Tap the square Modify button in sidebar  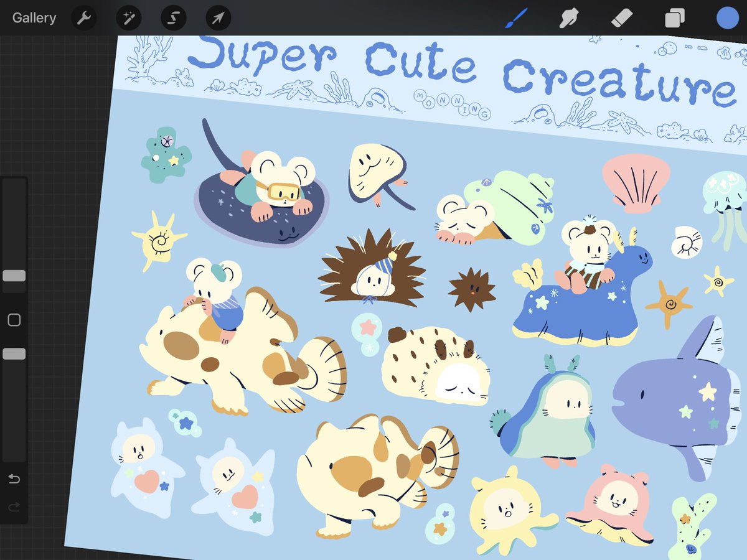14,320
